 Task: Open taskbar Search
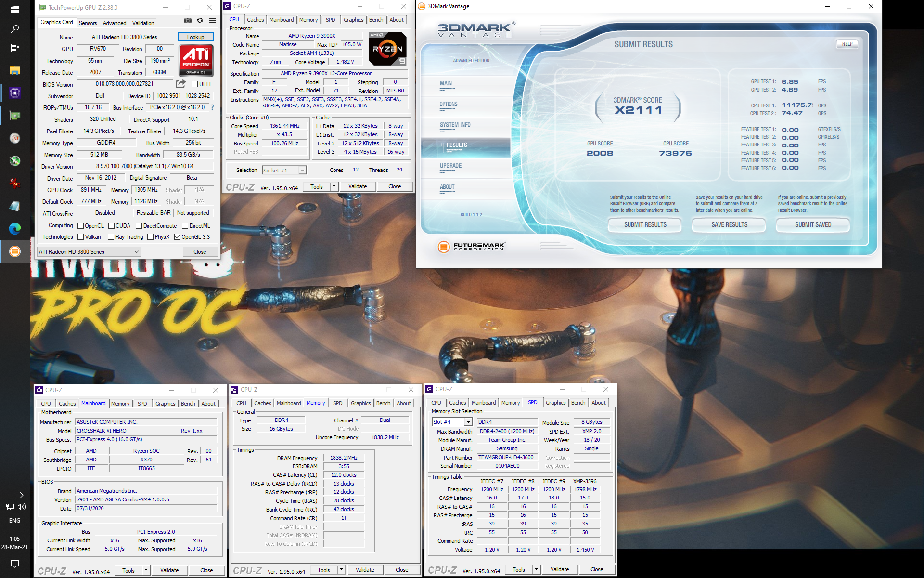tap(15, 29)
